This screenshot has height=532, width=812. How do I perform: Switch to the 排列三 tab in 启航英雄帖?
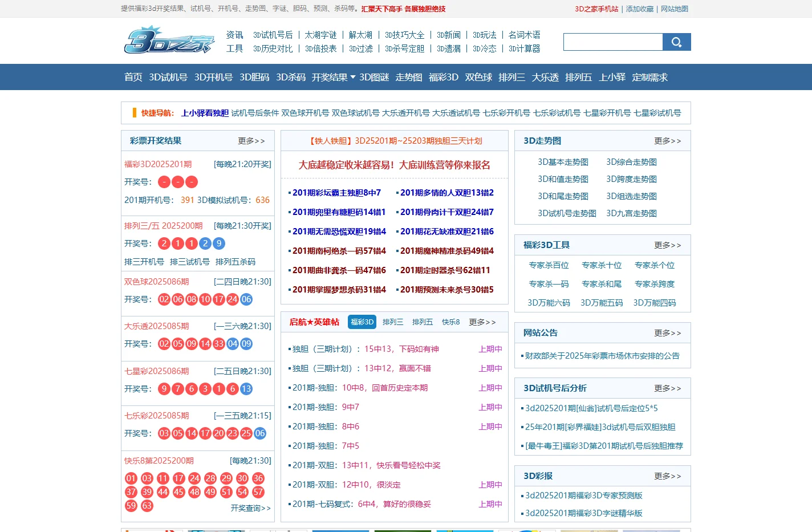(x=393, y=322)
